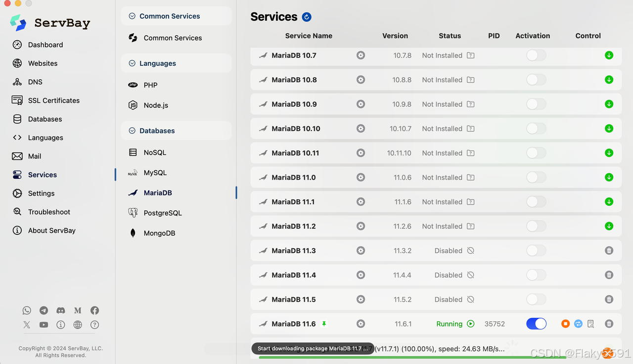
Task: Delete MariaDB 11.6 with trash icon
Action: tap(609, 324)
